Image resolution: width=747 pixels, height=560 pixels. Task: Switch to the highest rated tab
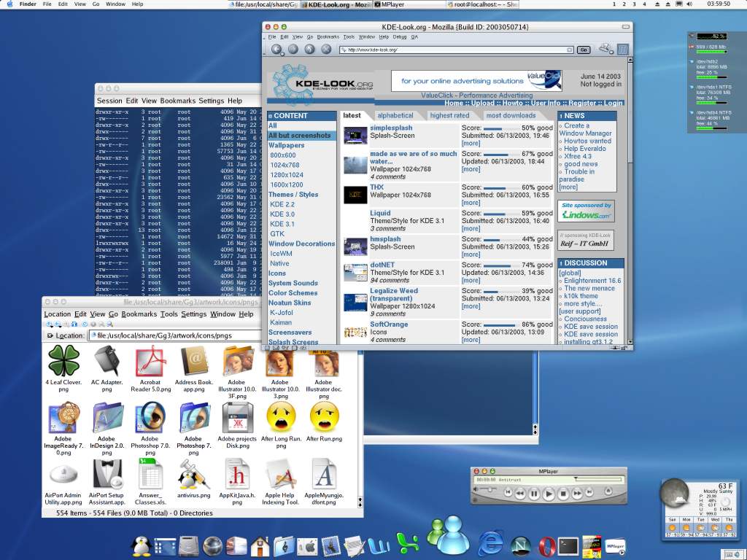449,115
